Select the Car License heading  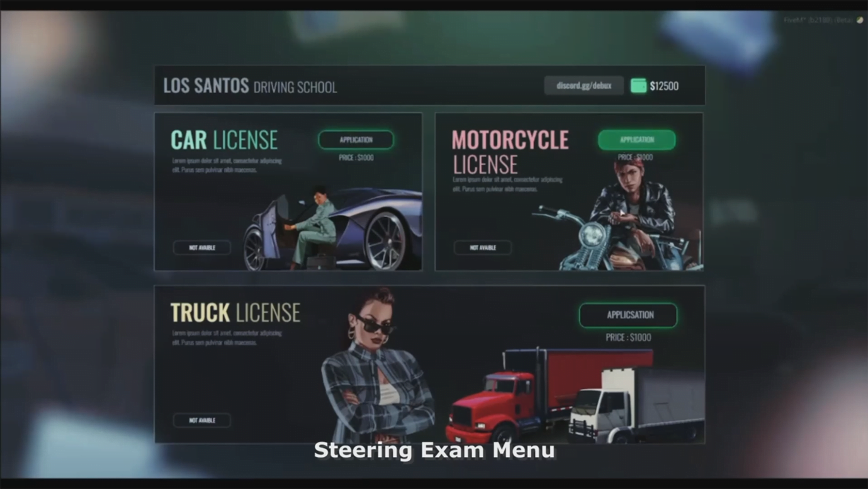[x=224, y=140]
